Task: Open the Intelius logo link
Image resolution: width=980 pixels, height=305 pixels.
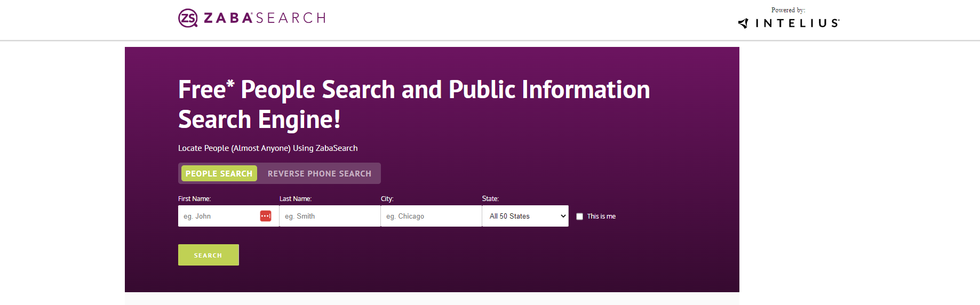Action: [788, 23]
